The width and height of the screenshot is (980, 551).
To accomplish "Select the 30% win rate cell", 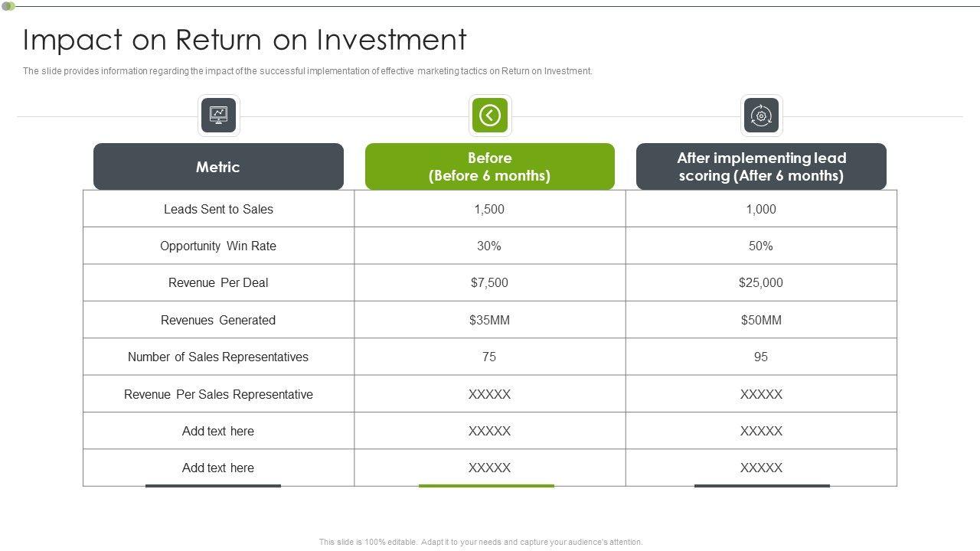I will (489, 246).
